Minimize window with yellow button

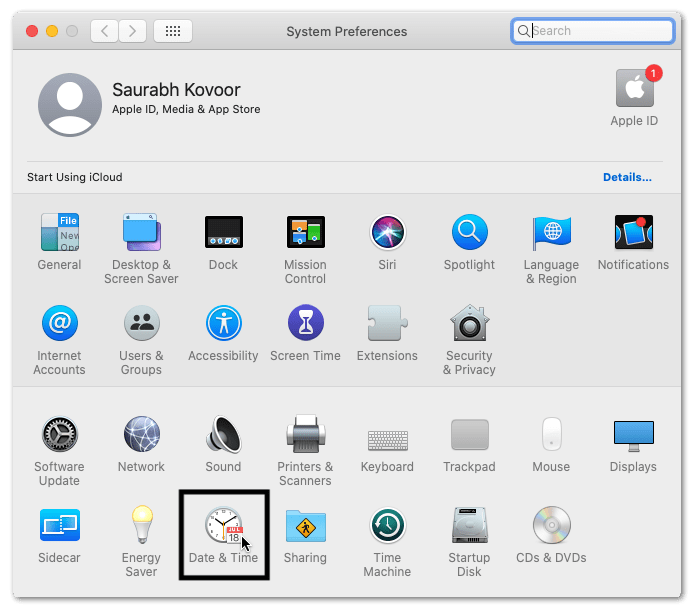[x=52, y=31]
